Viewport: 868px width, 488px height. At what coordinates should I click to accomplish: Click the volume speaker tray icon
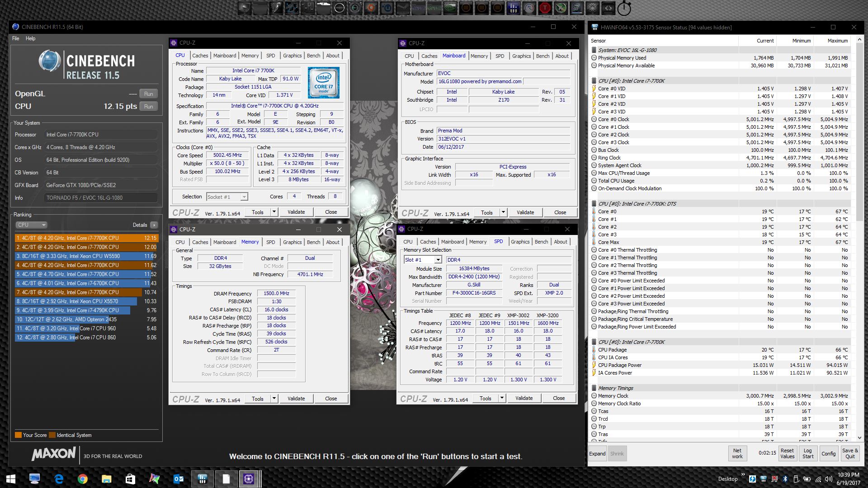click(x=828, y=479)
